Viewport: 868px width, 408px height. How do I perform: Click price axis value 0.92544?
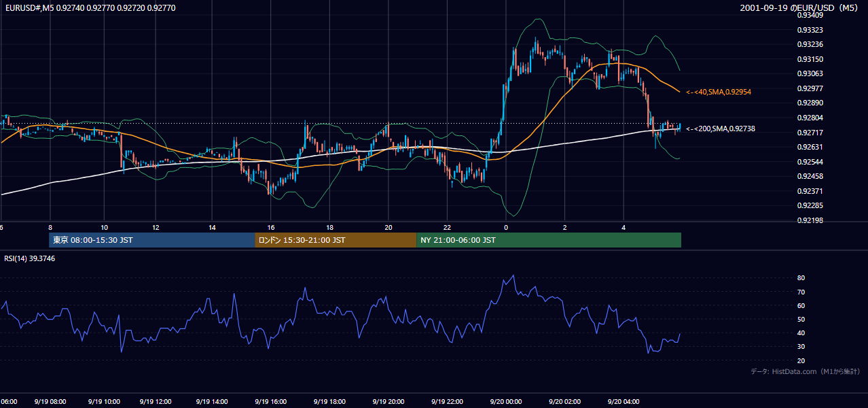coord(810,162)
